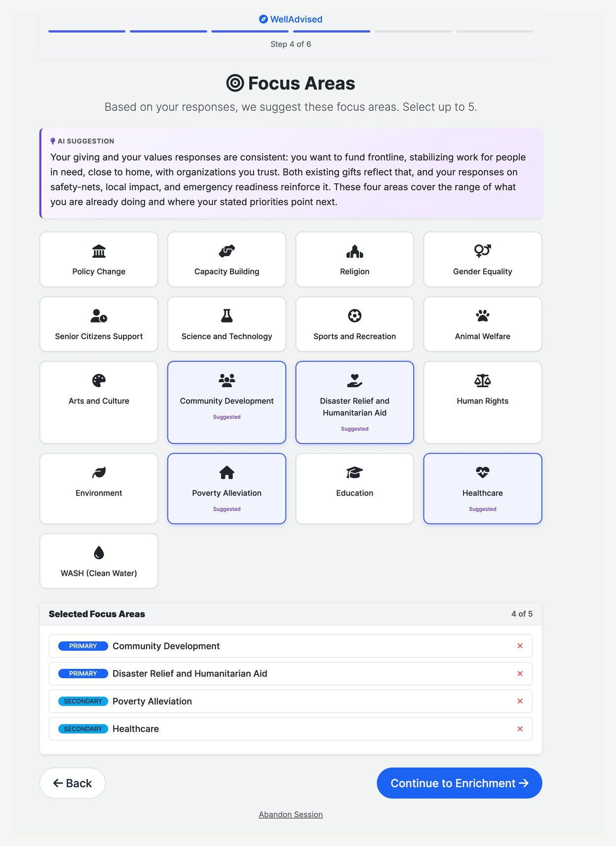Click the Religion place-of-worship icon

[354, 251]
